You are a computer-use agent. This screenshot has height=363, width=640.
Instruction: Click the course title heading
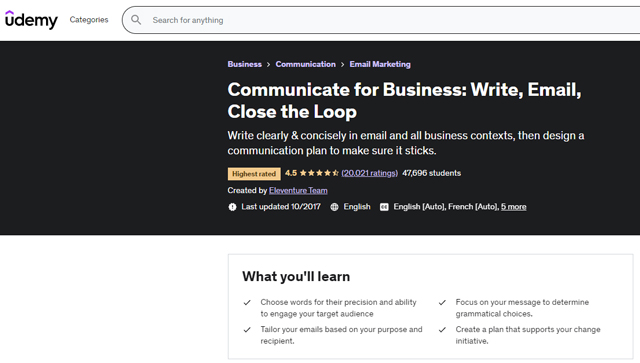click(404, 100)
